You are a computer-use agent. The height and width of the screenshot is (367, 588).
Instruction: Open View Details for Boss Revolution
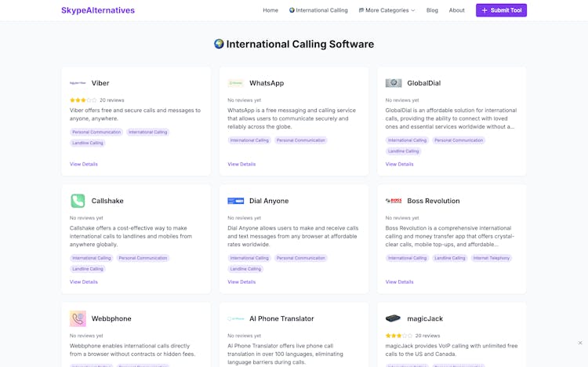coord(399,282)
